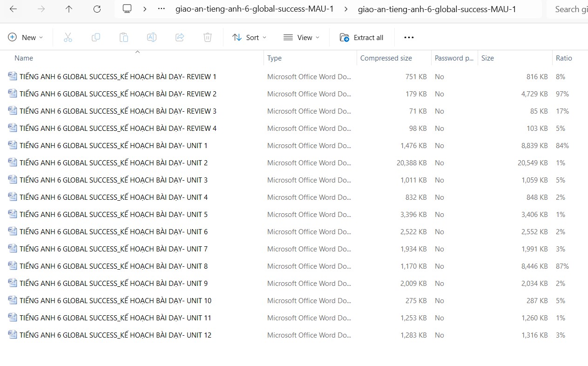Click the This PC monitor icon

127,9
